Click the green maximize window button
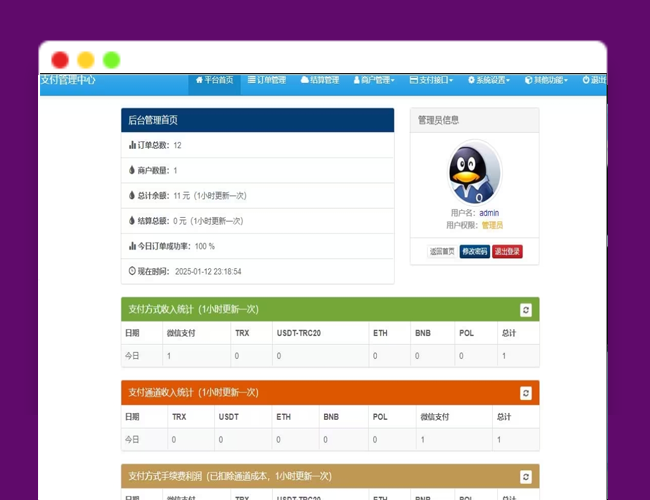 [112, 60]
